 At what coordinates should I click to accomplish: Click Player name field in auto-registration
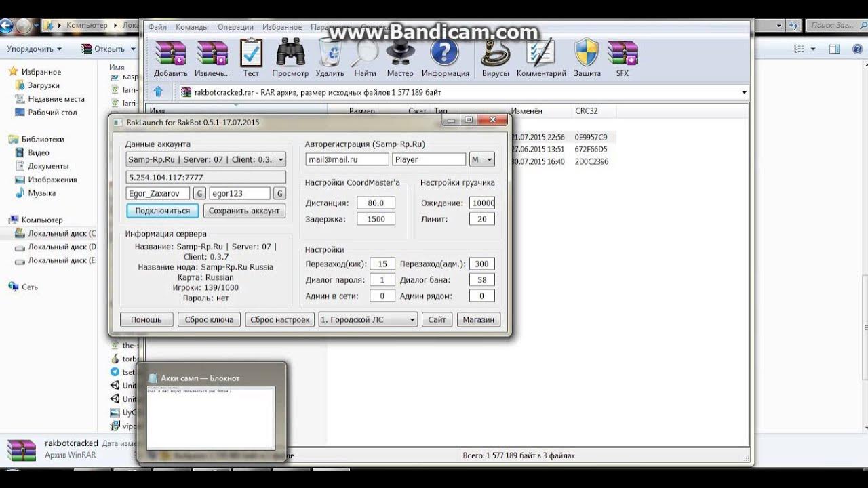[429, 159]
